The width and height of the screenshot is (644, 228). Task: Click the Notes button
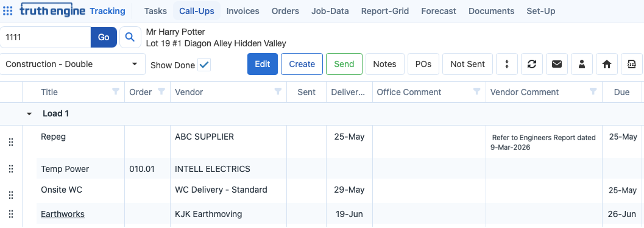coord(385,64)
